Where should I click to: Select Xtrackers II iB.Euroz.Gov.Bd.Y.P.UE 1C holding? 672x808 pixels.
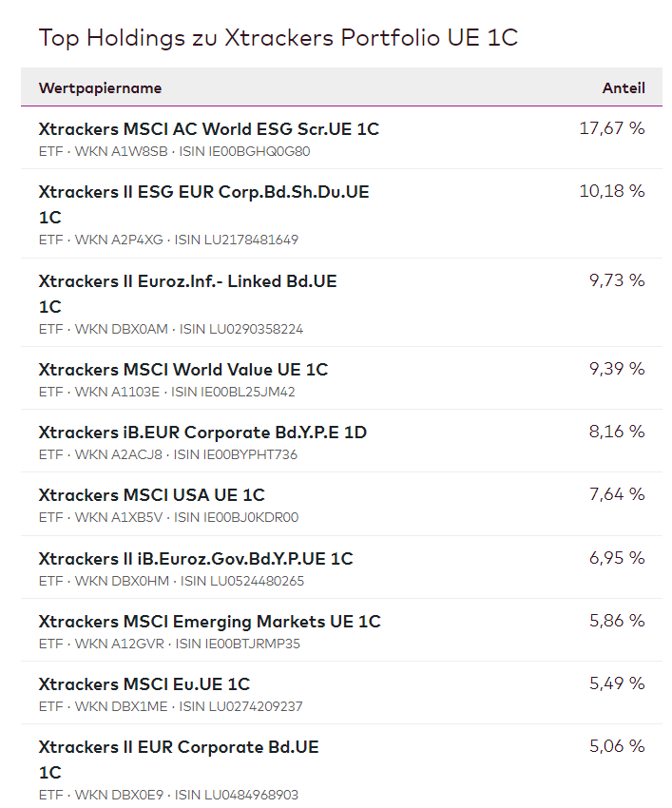tap(196, 559)
